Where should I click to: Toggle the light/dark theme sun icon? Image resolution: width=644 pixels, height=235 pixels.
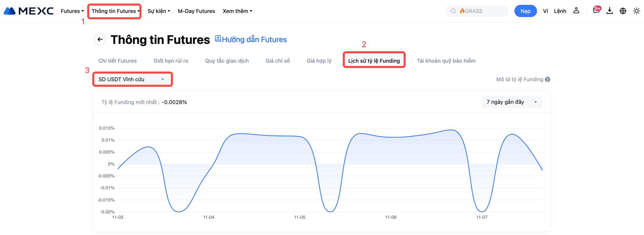(636, 11)
